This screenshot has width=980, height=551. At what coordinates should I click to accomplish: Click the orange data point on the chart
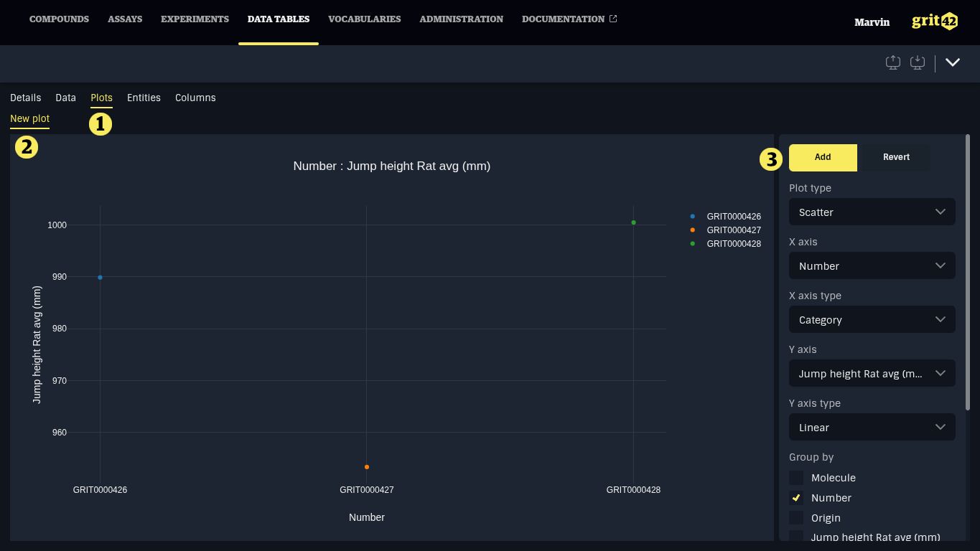[367, 467]
